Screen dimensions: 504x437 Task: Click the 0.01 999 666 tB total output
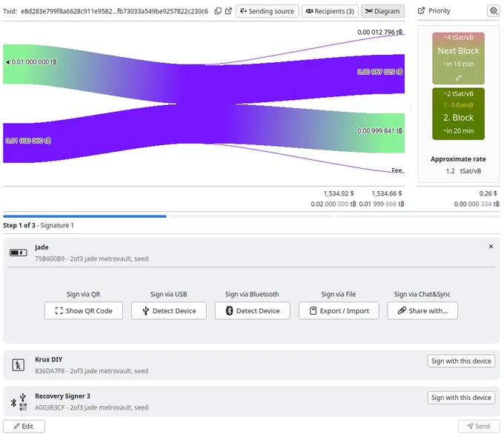[x=382, y=204]
